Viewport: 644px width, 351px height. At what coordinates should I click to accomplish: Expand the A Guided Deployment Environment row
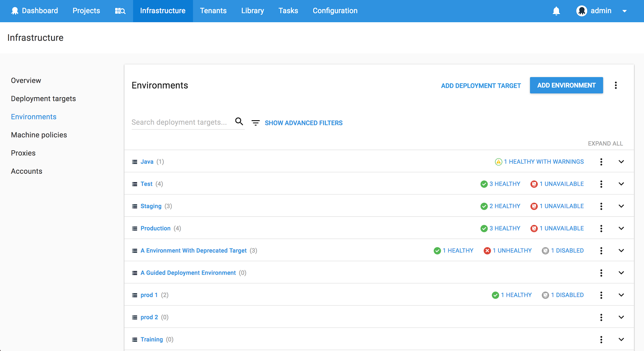621,273
